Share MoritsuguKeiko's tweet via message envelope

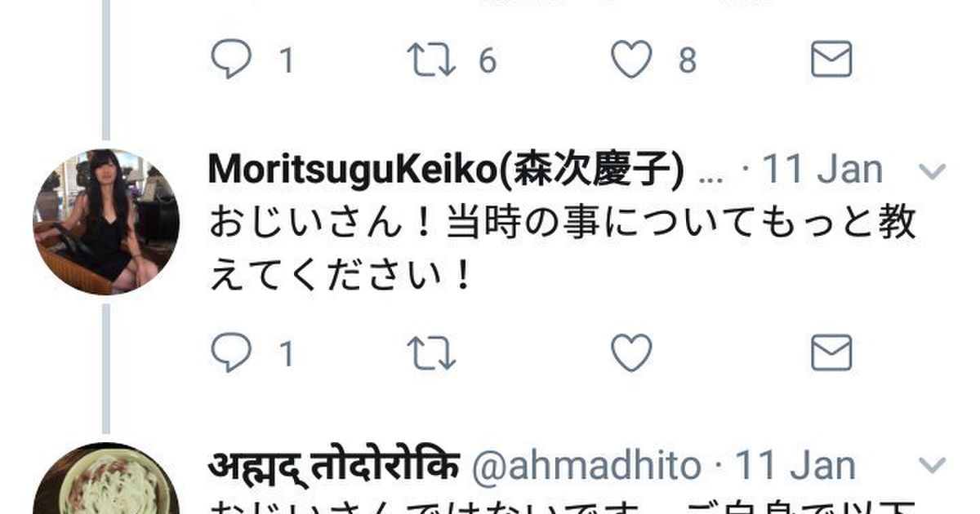coord(831,353)
